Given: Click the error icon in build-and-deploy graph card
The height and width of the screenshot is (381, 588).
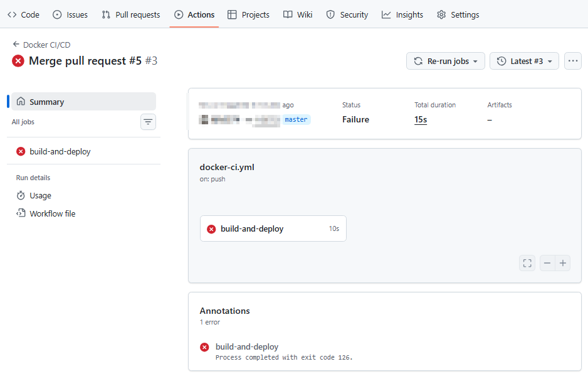Looking at the screenshot, I should 211,229.
